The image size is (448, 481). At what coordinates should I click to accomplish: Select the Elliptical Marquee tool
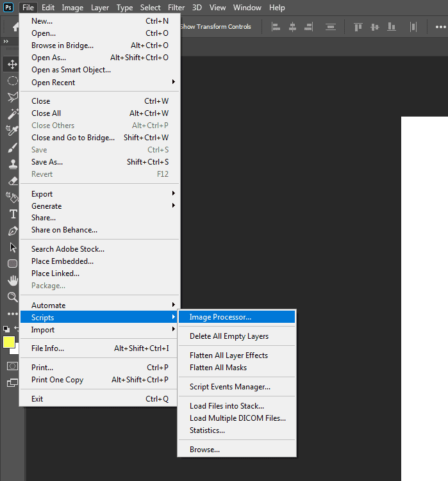(12, 81)
